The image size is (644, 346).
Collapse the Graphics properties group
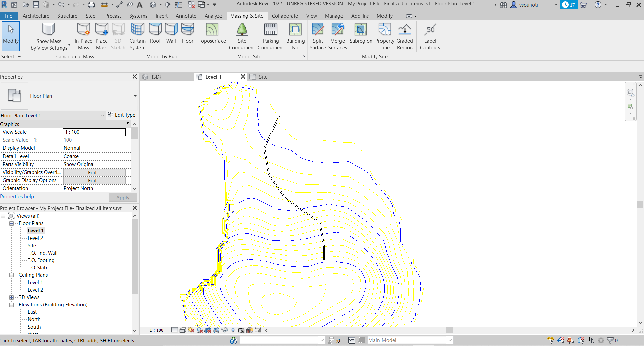pos(128,124)
